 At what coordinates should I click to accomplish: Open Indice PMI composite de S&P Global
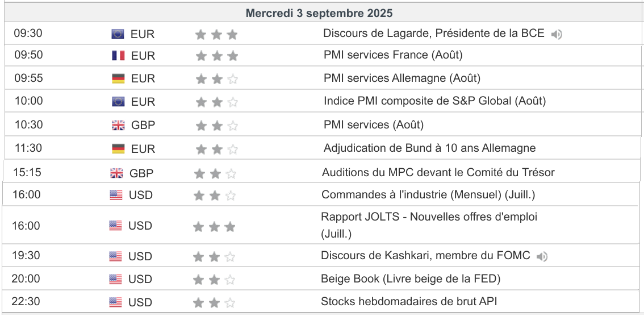[434, 102]
